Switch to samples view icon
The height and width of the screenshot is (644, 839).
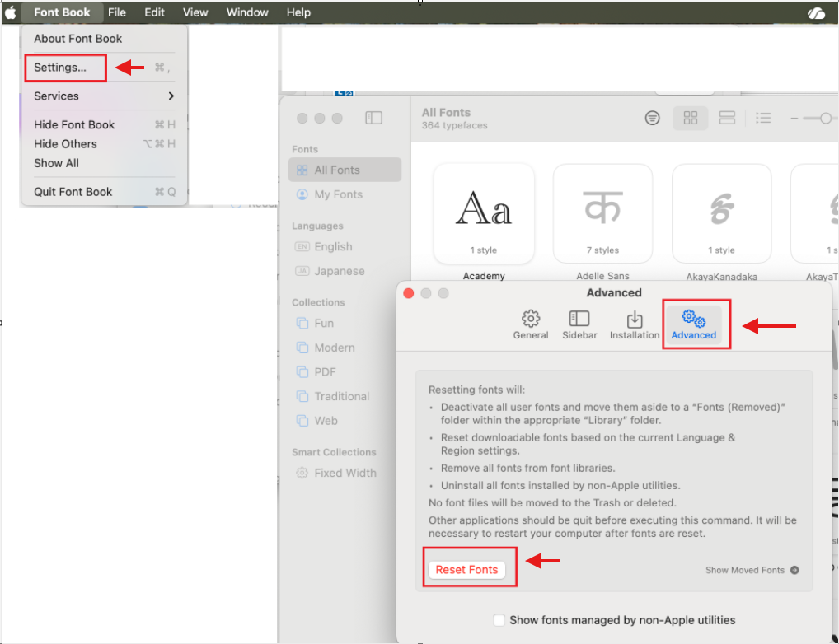click(x=727, y=118)
